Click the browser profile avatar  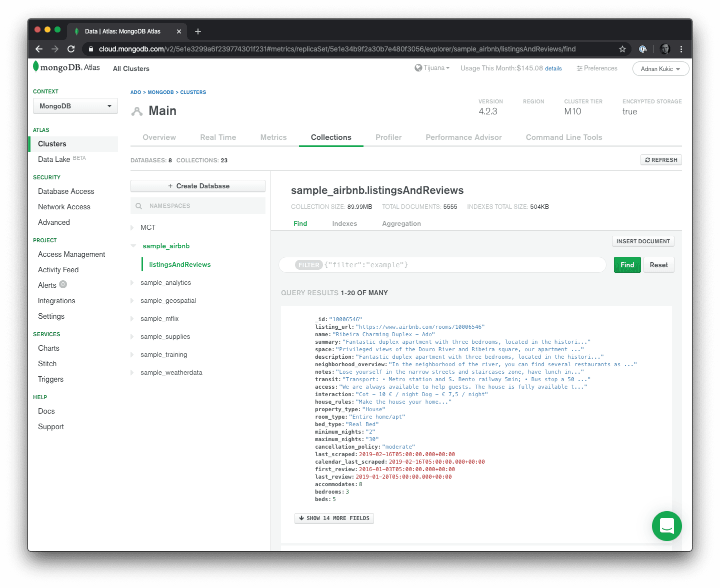664,49
